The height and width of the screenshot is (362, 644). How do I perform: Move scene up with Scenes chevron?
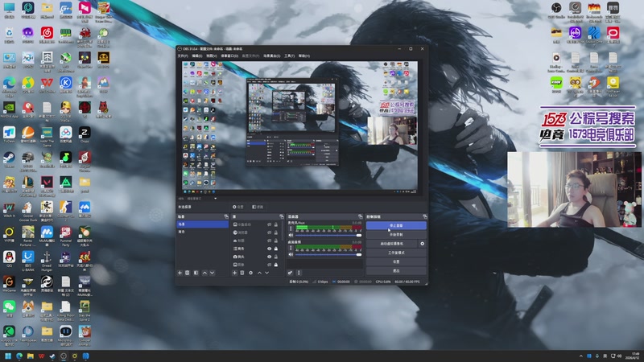tap(204, 273)
